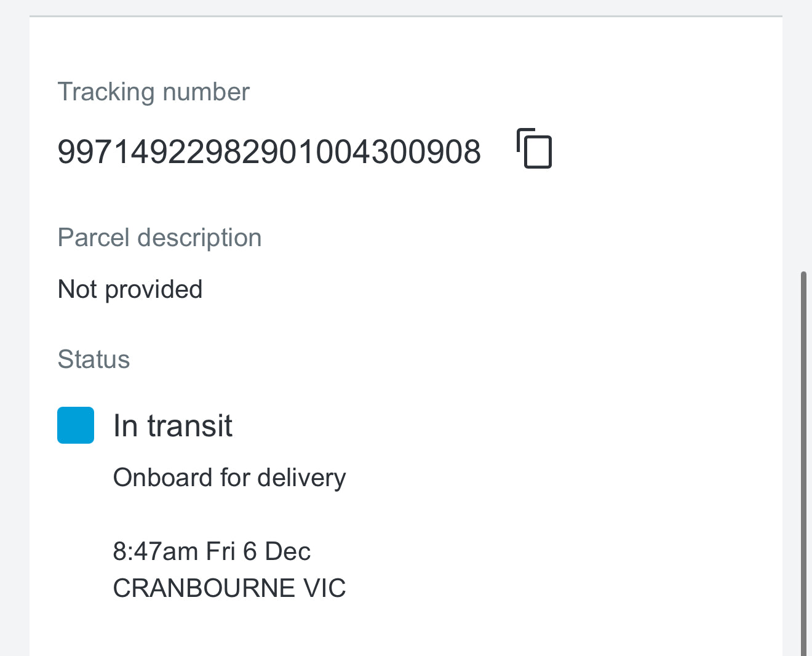The height and width of the screenshot is (656, 812).
Task: Click the vertical scrollbar thumb
Action: [803, 462]
